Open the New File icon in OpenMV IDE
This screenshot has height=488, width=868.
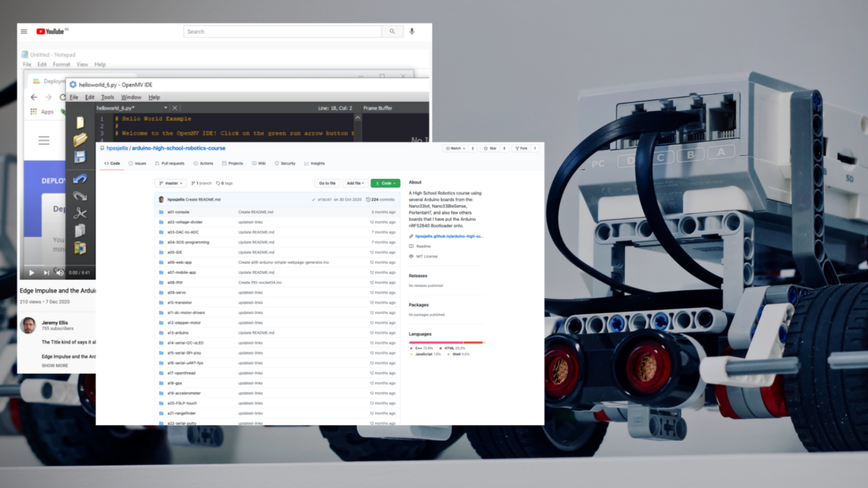(80, 123)
